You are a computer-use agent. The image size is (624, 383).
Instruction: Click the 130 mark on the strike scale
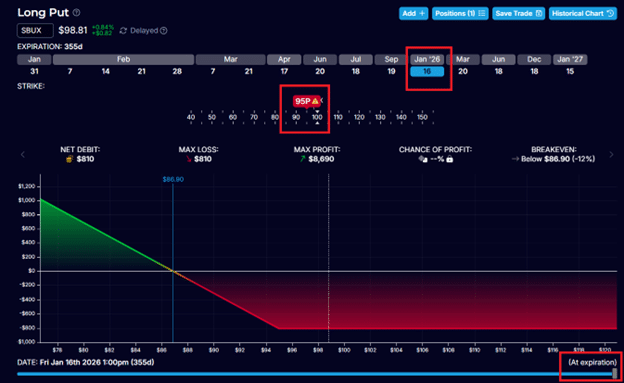point(380,117)
